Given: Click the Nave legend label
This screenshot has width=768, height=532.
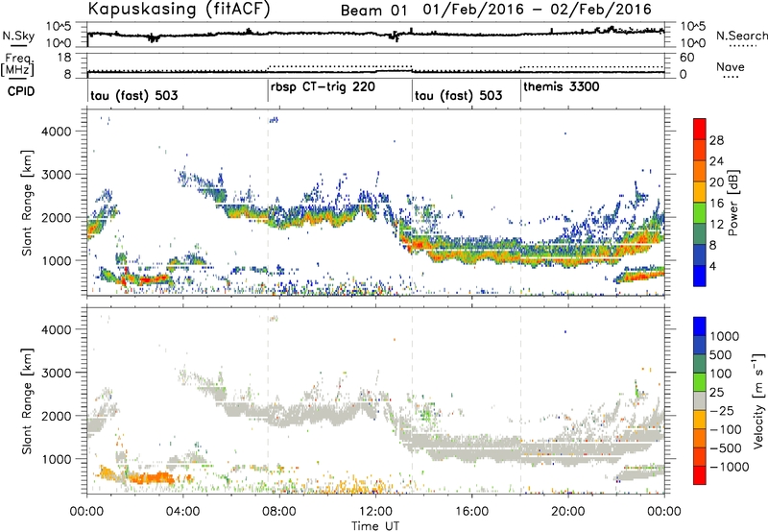Looking at the screenshot, I should [731, 66].
